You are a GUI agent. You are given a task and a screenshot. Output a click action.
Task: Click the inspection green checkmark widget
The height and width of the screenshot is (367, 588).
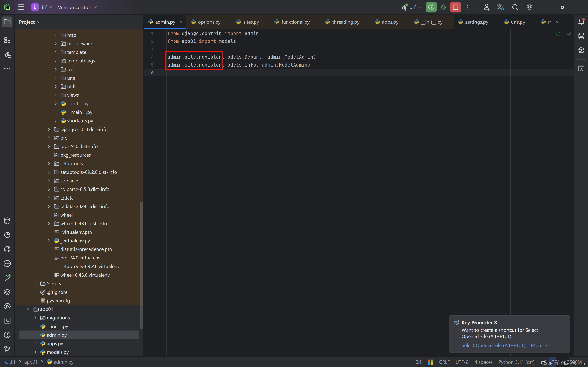569,34
